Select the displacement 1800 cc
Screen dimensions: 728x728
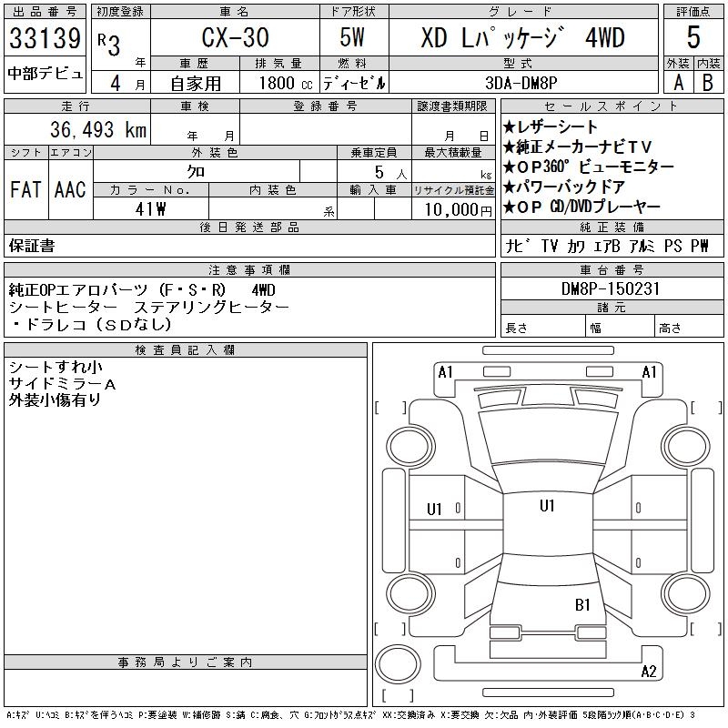tap(286, 83)
